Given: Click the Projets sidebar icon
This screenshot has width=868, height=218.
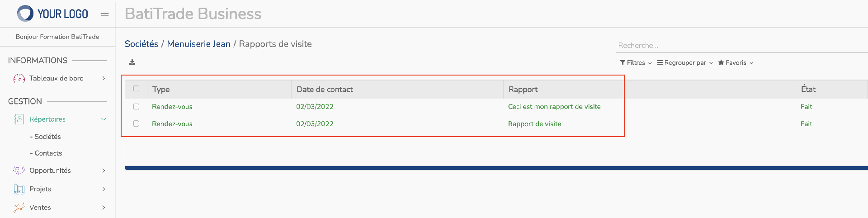Looking at the screenshot, I should (x=19, y=189).
